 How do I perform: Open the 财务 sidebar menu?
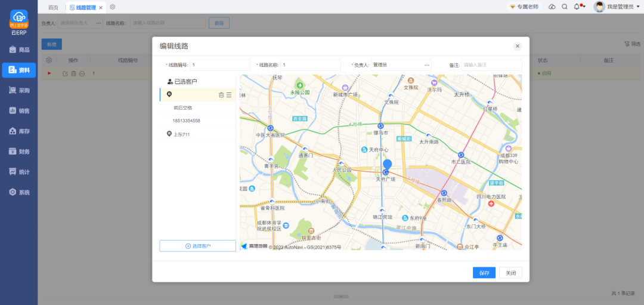point(19,151)
